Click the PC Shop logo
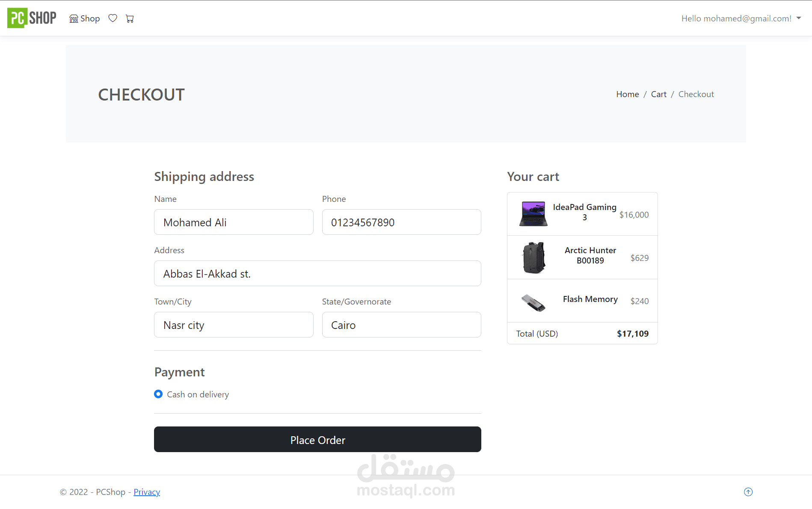The image size is (812, 509). pyautogui.click(x=32, y=18)
